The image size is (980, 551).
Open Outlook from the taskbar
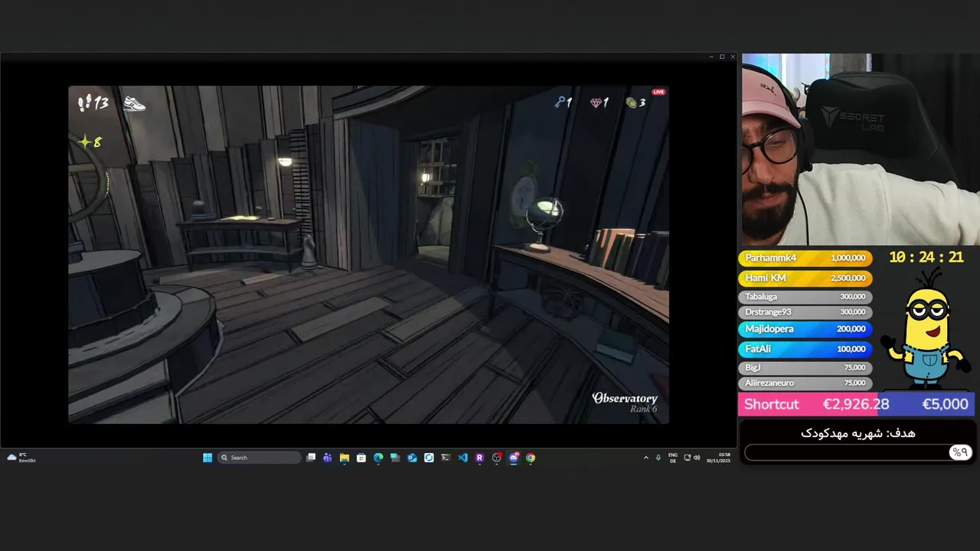coord(412,458)
